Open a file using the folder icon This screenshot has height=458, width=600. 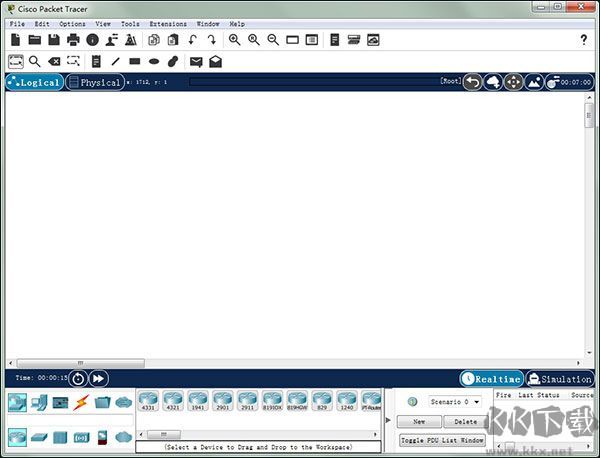click(34, 40)
